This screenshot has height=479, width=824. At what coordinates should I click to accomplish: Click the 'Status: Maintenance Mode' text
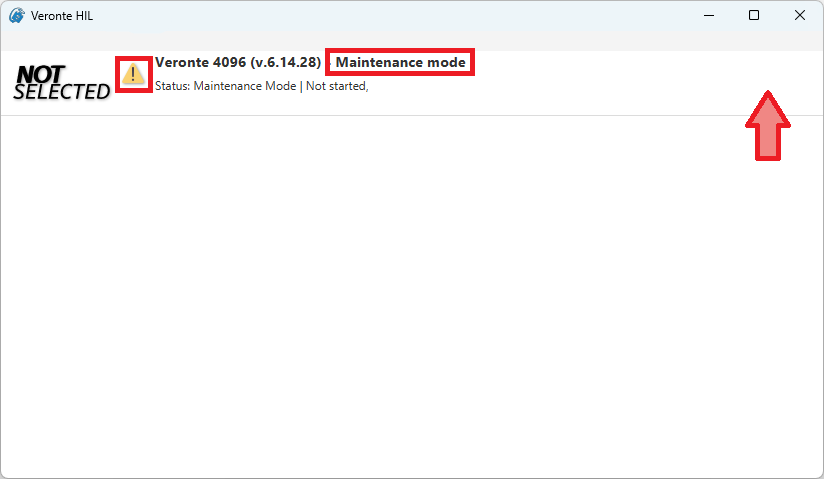point(225,86)
